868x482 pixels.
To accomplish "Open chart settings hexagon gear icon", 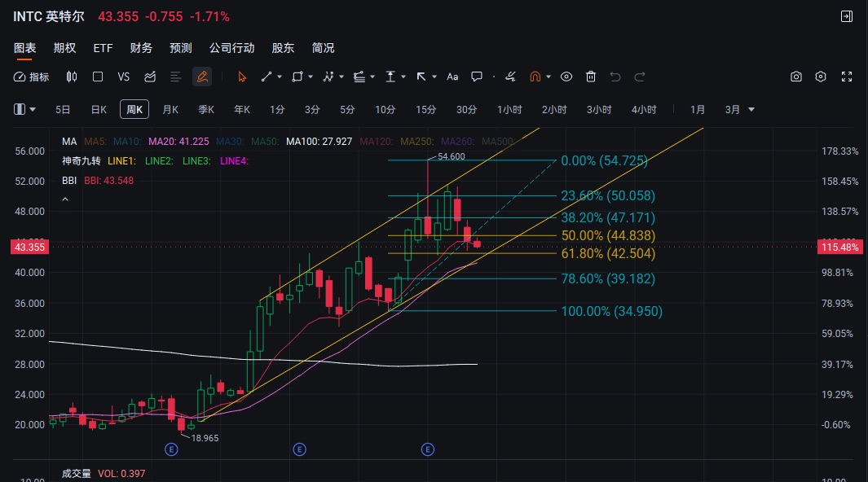I will coord(821,77).
